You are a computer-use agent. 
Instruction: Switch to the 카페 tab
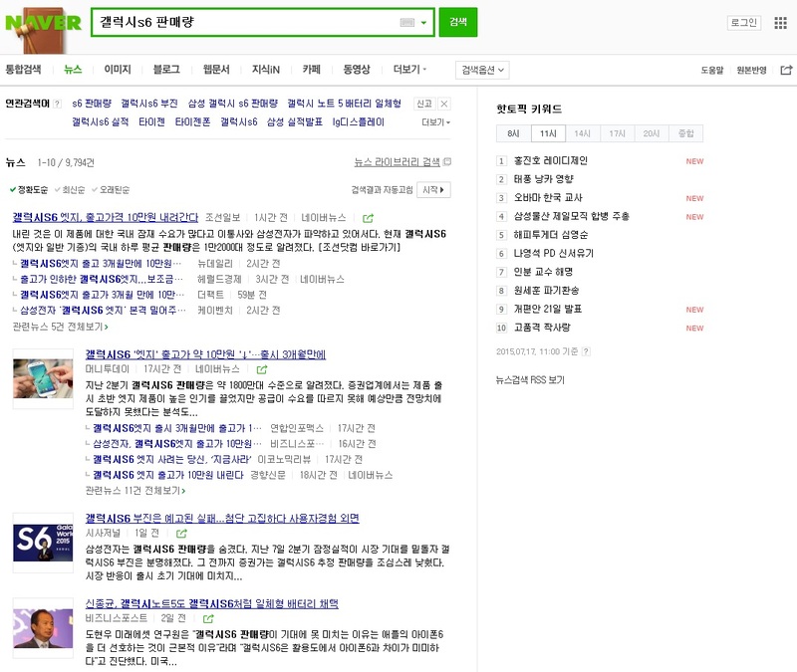click(x=312, y=70)
